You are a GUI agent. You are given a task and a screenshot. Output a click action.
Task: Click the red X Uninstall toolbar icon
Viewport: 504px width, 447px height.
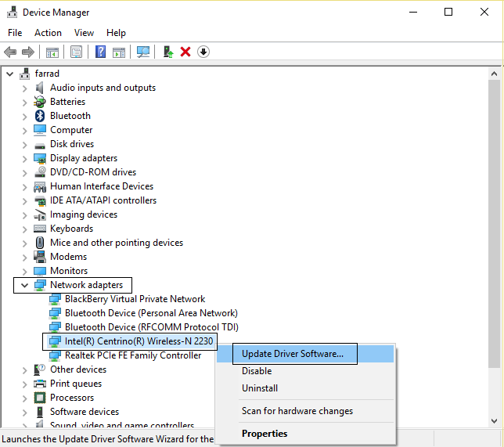click(185, 52)
